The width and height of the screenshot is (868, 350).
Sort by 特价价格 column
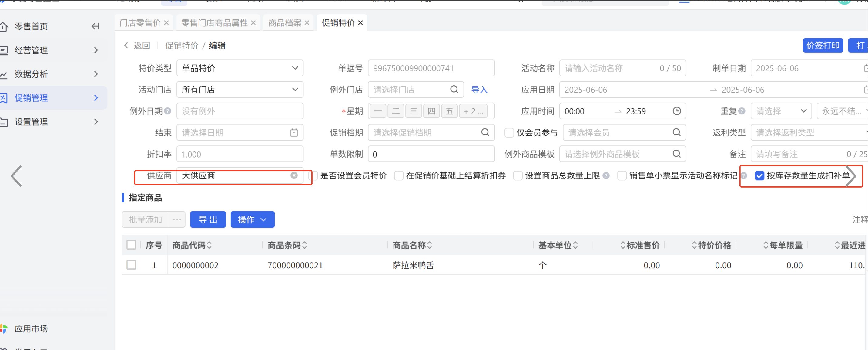[694, 245]
